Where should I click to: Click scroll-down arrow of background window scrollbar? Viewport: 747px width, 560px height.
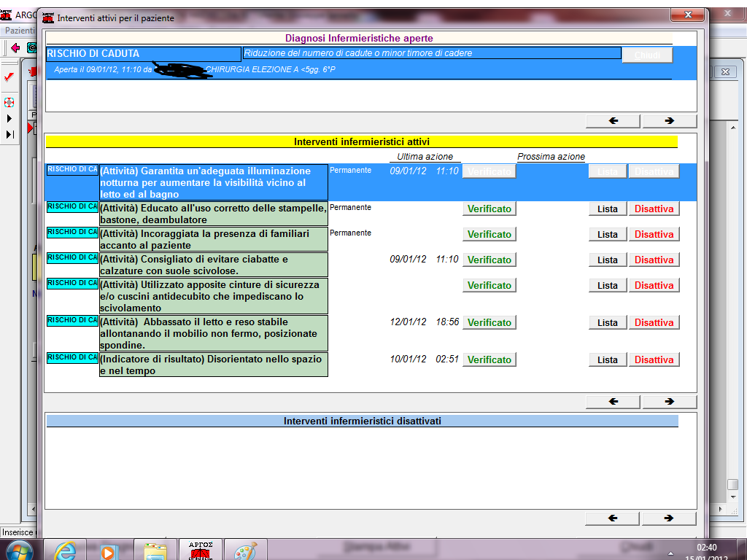pyautogui.click(x=733, y=497)
